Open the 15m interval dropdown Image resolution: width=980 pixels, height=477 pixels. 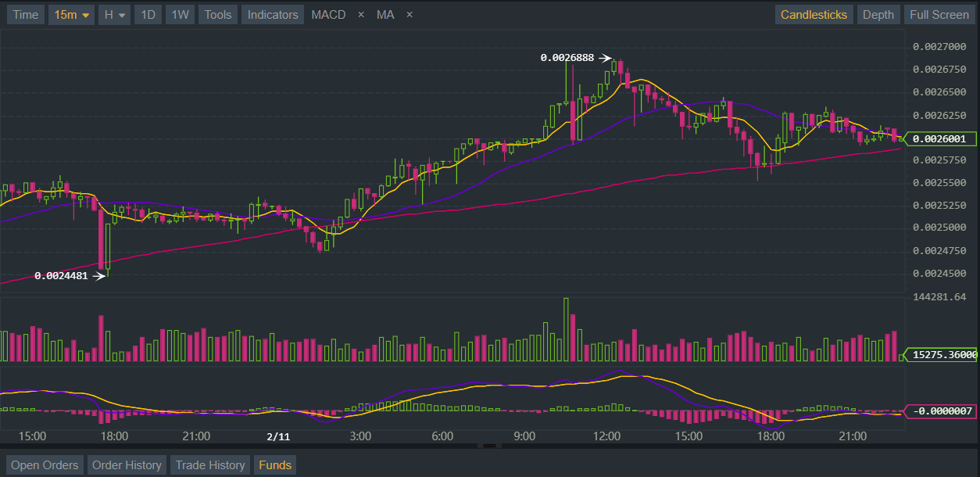pos(72,15)
